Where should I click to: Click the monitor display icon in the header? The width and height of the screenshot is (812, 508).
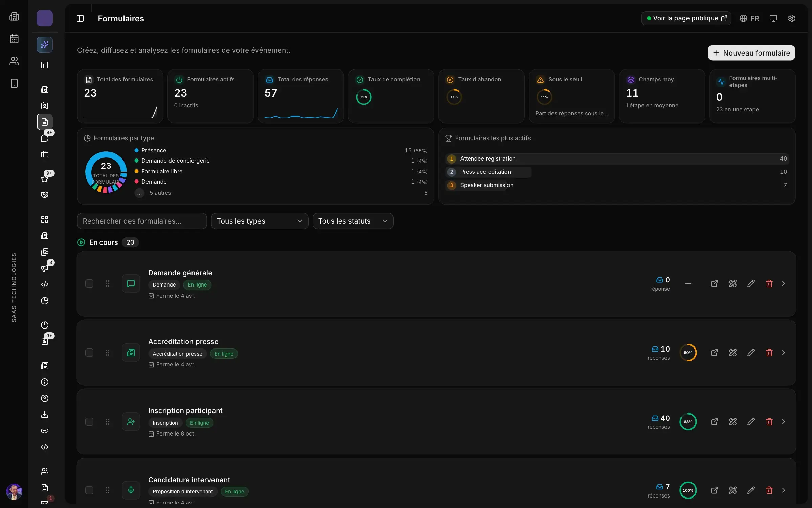tap(773, 18)
